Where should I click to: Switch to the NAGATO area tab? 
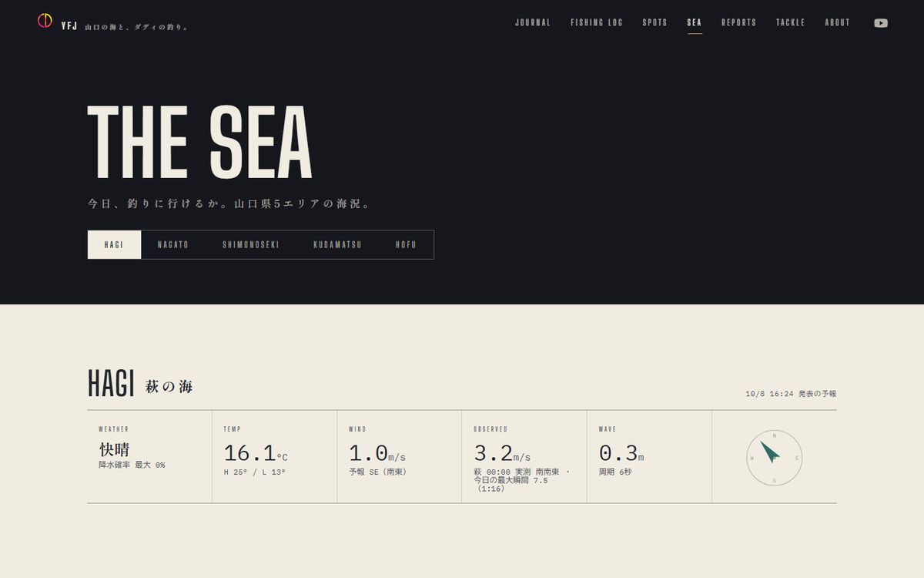173,244
